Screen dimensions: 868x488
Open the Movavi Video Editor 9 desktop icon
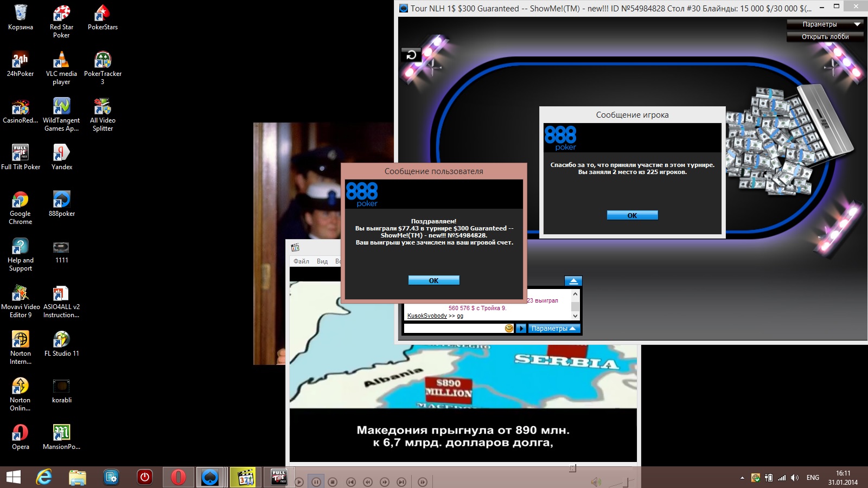(x=21, y=301)
